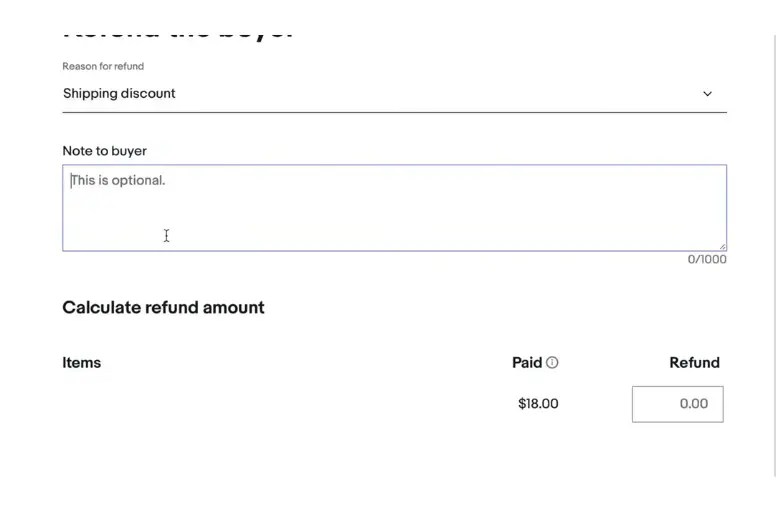The width and height of the screenshot is (776, 512).
Task: Click the $18.00 paid amount
Action: [x=538, y=404]
